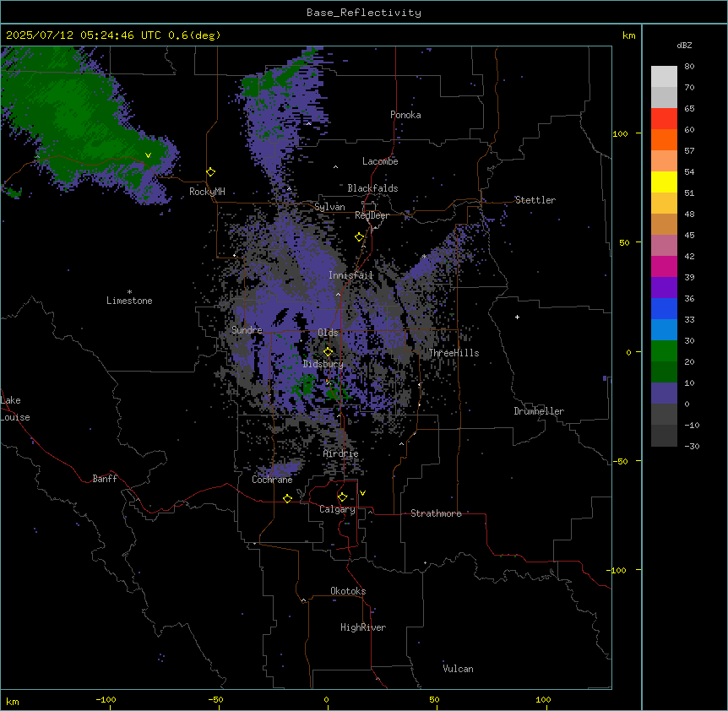This screenshot has width=728, height=711.
Task: Select the yellow diamond marker southeast of Cochrane
Action: pos(287,498)
